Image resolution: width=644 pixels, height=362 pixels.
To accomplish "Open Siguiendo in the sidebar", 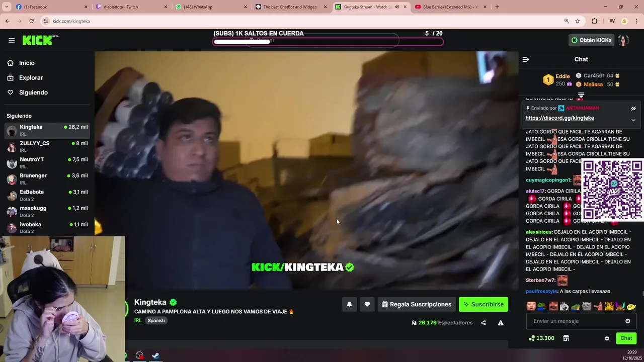I will 33,93.
